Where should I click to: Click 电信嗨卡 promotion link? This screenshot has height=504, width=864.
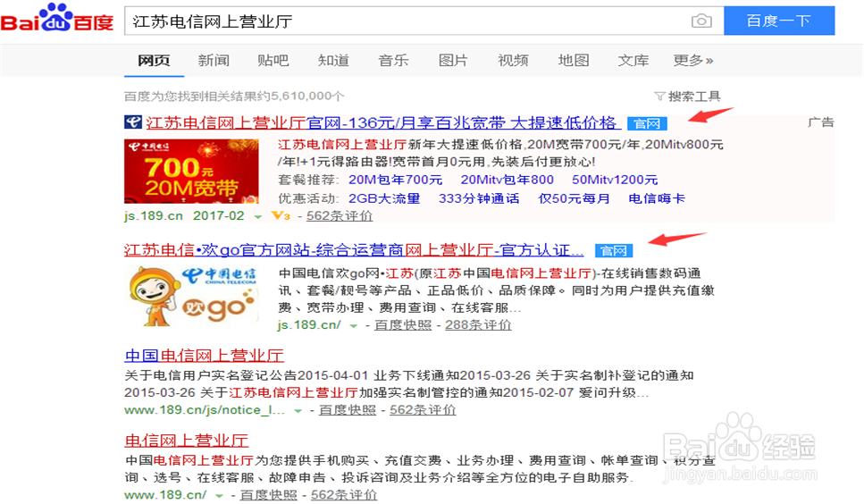click(657, 198)
